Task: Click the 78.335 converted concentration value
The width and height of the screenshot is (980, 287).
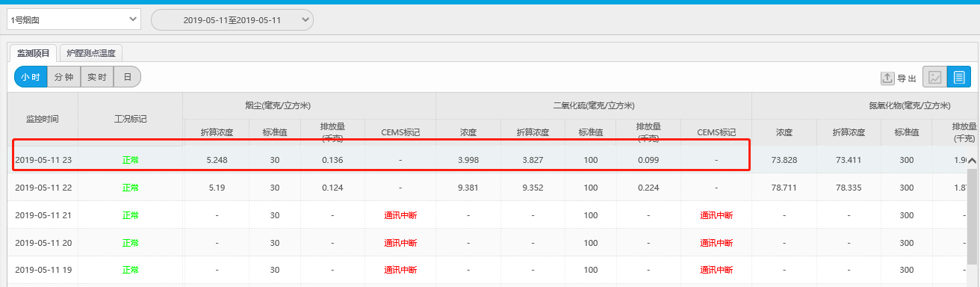Action: (x=849, y=188)
